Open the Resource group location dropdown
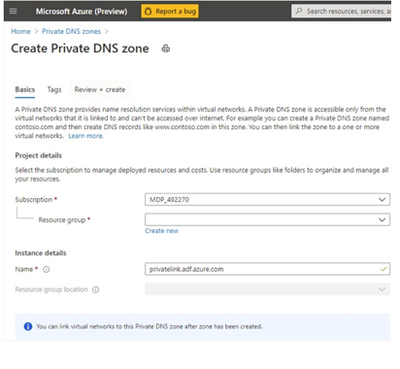Viewport: 400px width, 369px height. click(267, 289)
